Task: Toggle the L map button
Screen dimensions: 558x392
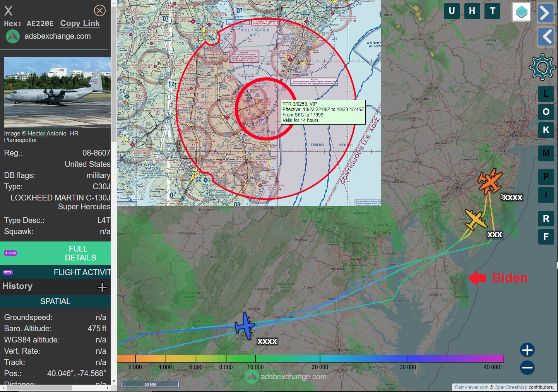Action: pyautogui.click(x=546, y=94)
